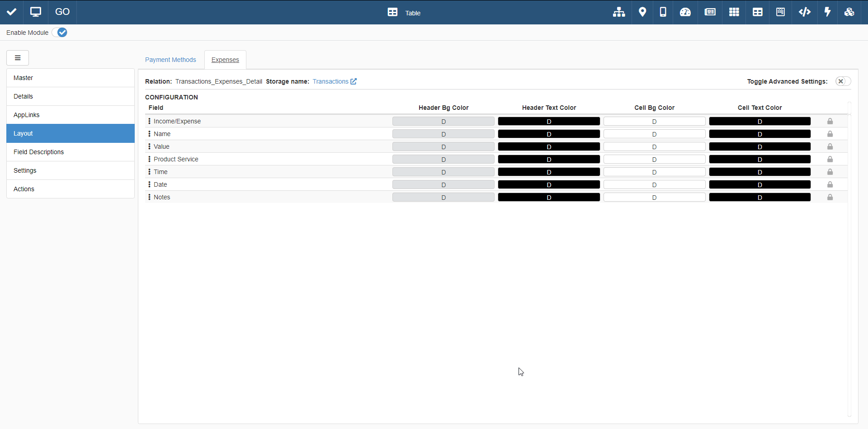
Task: Open the dashboard gauge icon
Action: [x=685, y=12]
